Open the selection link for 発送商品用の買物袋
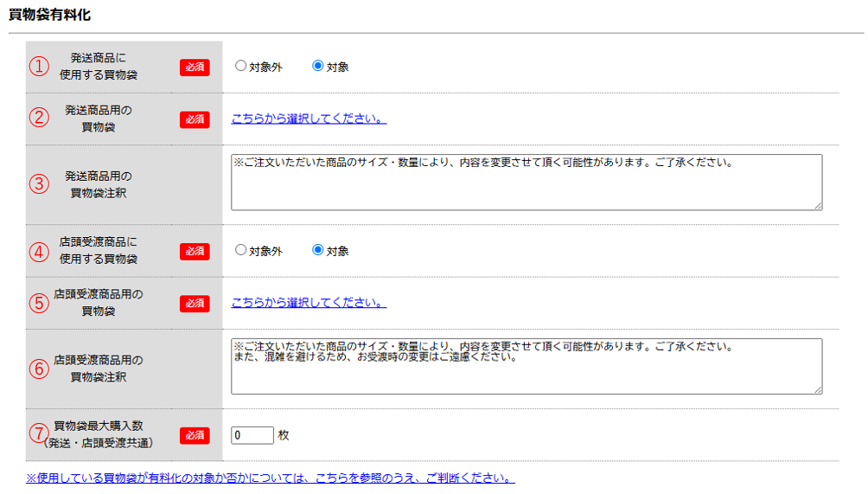The height and width of the screenshot is (494, 868). pos(309,119)
